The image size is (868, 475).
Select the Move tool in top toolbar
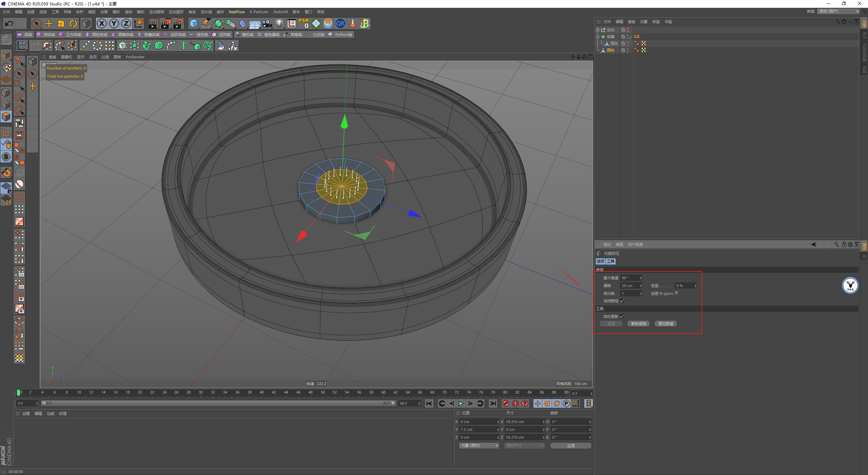[x=49, y=23]
